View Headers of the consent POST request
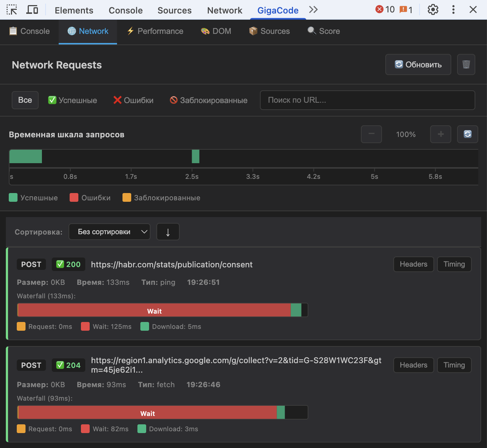The width and height of the screenshot is (487, 448). click(413, 264)
